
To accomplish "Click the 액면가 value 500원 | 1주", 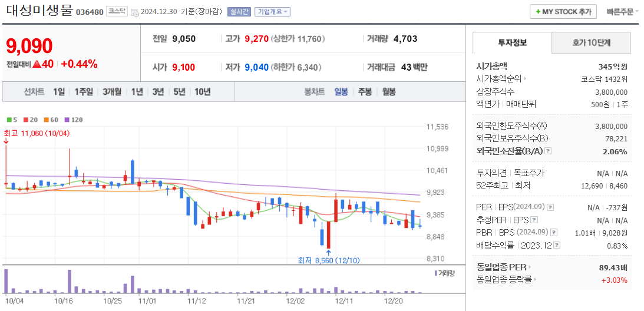I will point(609,104).
